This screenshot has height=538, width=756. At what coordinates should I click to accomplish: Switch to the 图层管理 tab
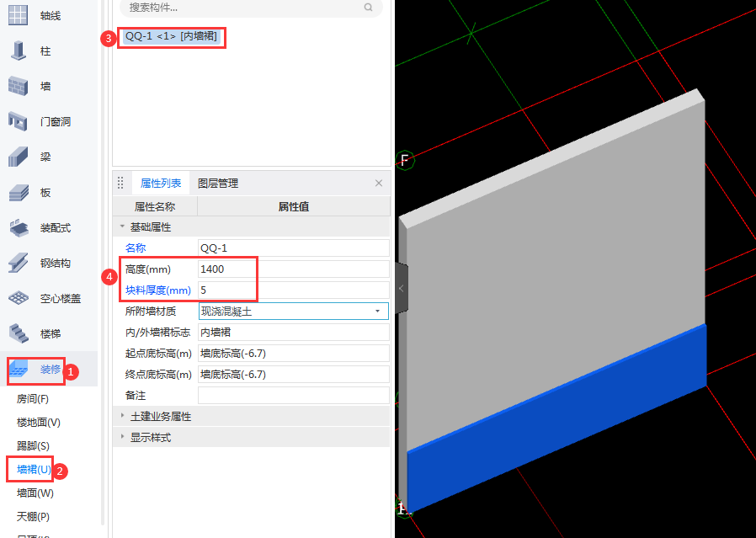coord(218,184)
